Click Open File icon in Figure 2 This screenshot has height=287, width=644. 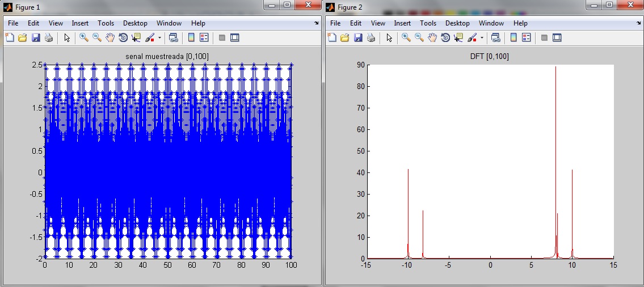[345, 38]
